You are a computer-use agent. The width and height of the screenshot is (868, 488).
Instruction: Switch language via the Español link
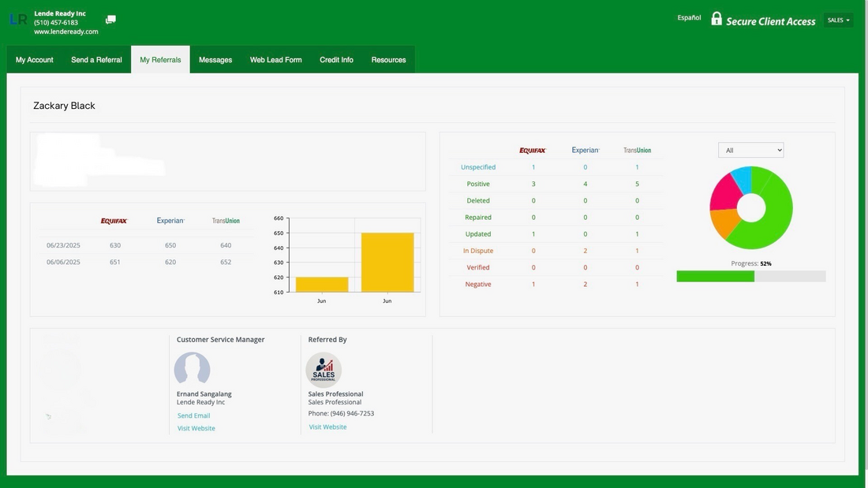point(689,17)
